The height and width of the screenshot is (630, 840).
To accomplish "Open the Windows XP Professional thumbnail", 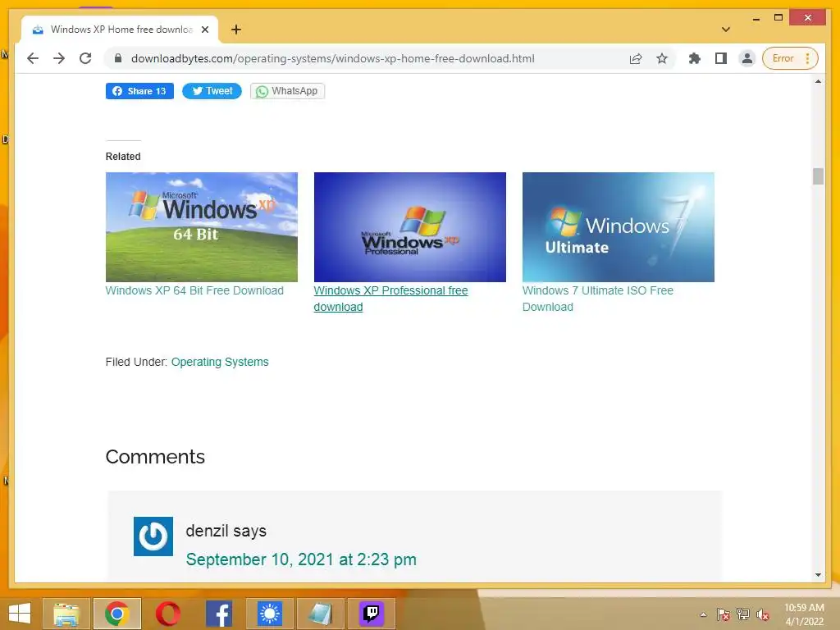I will tap(410, 227).
